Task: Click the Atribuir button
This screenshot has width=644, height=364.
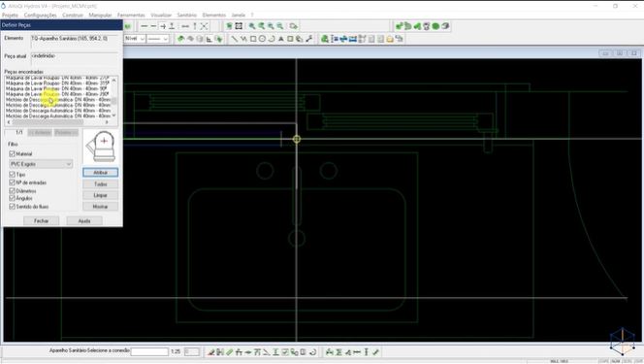Action: coord(100,173)
